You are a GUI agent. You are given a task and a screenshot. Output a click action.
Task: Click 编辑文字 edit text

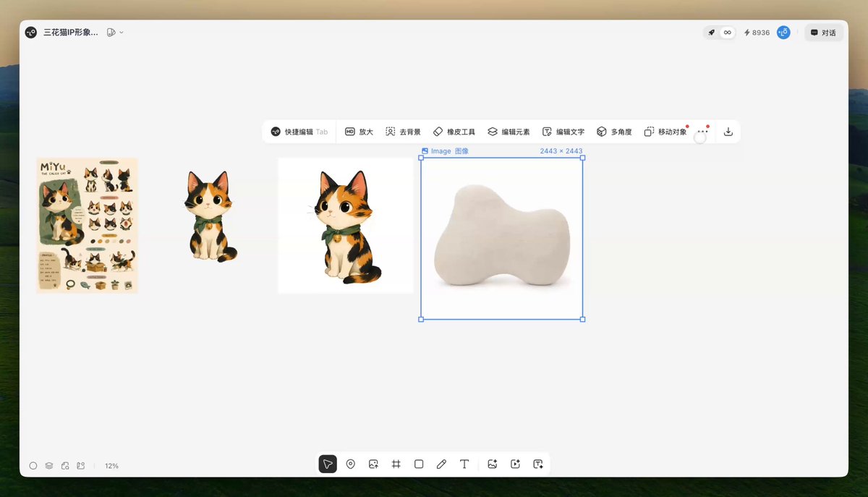coord(563,132)
